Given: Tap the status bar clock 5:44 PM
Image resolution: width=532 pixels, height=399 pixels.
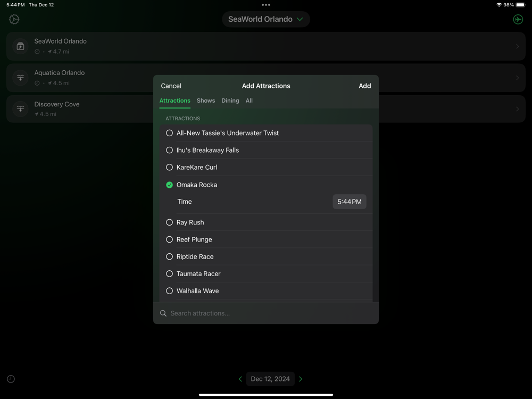Looking at the screenshot, I should 15,5.
